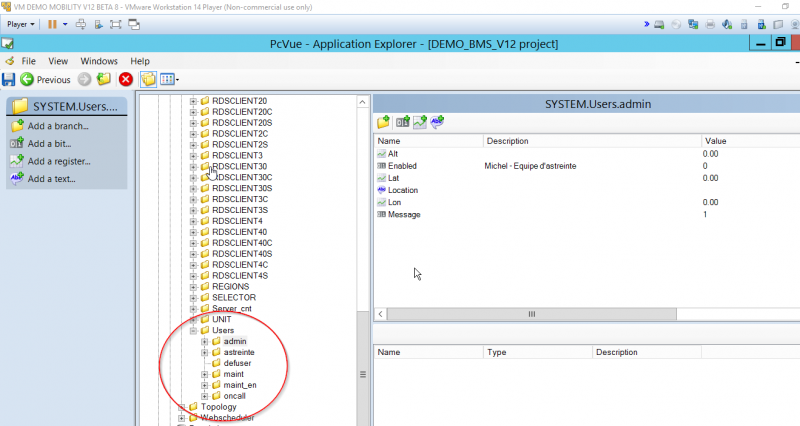Open the View menu

point(58,61)
